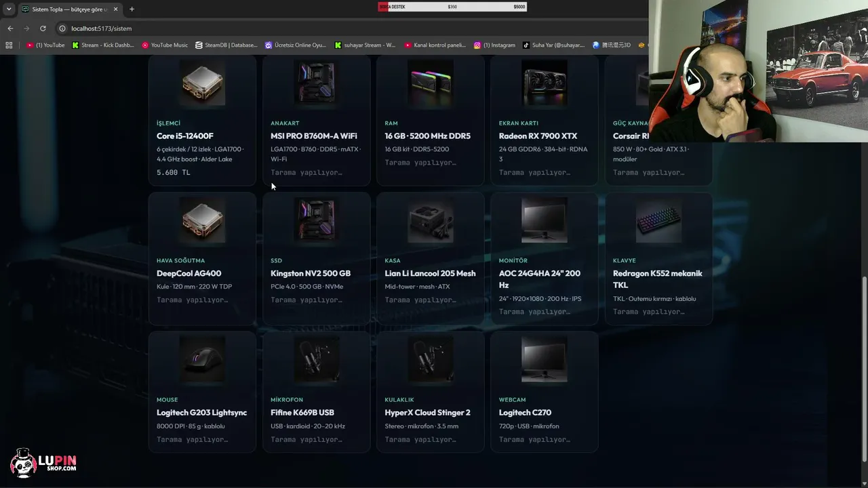Click the Core i5-12400F processor image
The height and width of the screenshot is (488, 868).
click(202, 83)
